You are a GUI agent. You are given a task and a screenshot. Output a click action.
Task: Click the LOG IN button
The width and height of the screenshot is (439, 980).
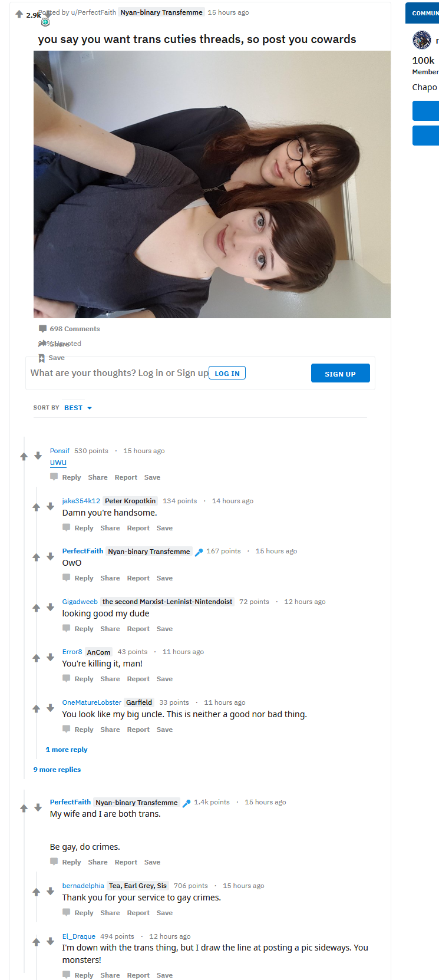pyautogui.click(x=227, y=373)
